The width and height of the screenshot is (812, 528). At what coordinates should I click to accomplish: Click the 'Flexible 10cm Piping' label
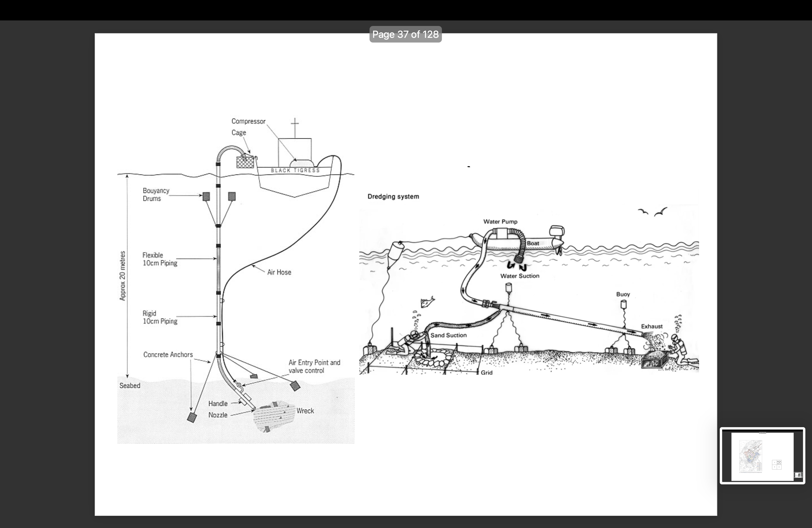(160, 259)
